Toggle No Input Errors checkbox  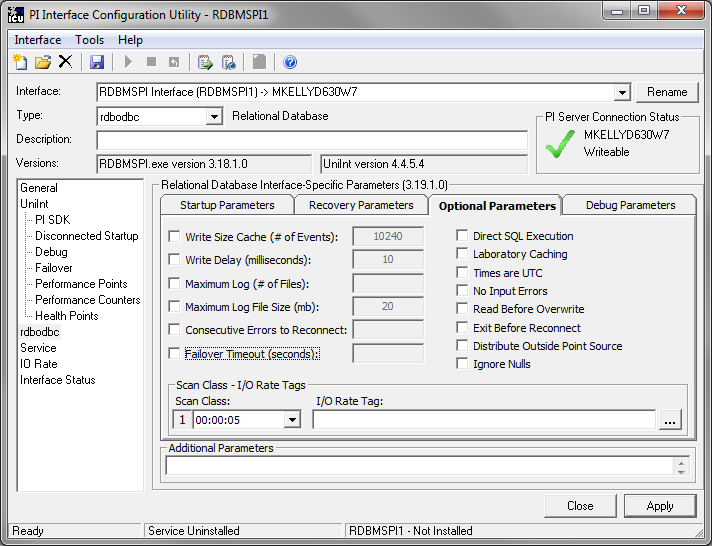click(x=462, y=291)
